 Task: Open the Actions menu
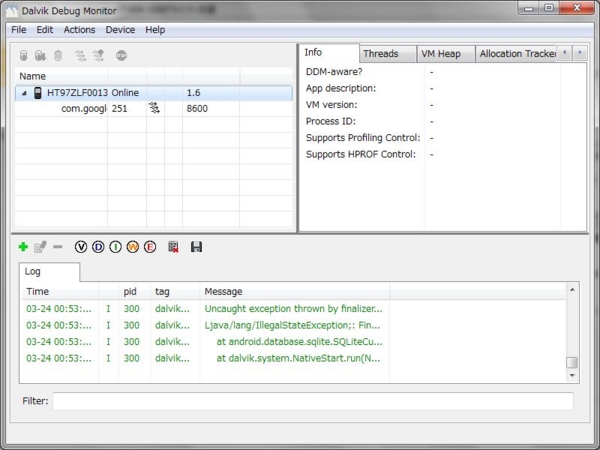[79, 30]
